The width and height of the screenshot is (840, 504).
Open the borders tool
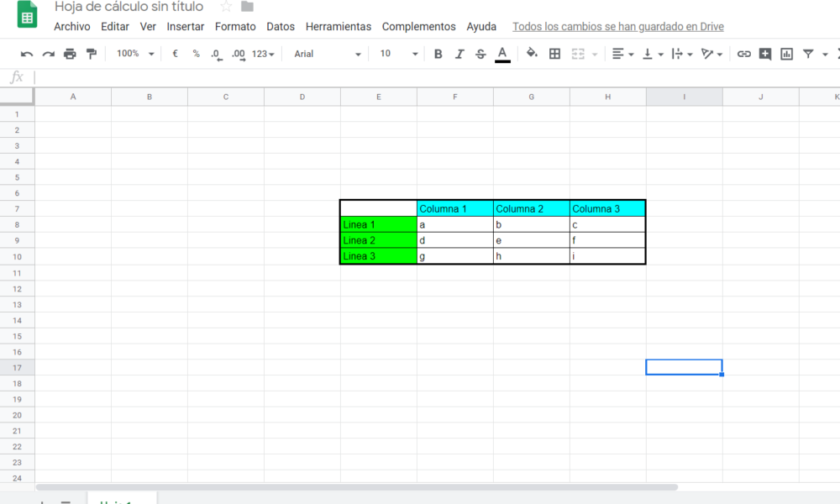coord(554,53)
